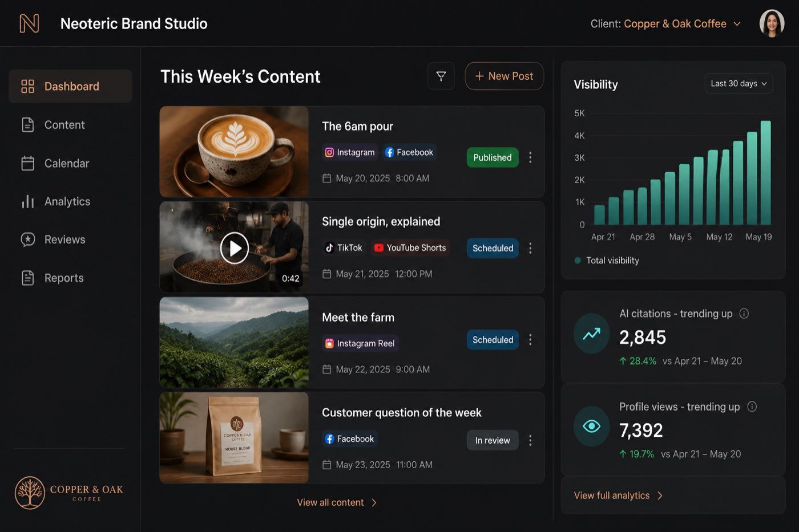Screen dimensions: 799x532
Task: Click the Total visibility legend dot
Action: (578, 261)
